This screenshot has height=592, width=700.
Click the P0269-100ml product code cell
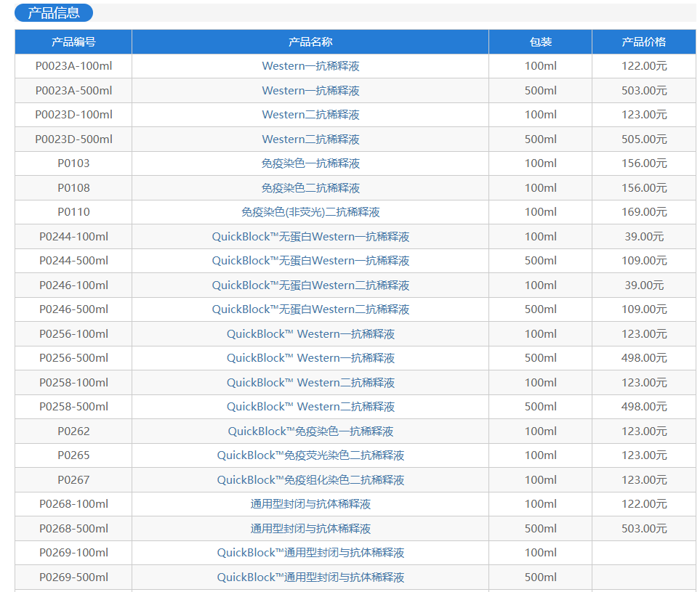click(x=73, y=553)
